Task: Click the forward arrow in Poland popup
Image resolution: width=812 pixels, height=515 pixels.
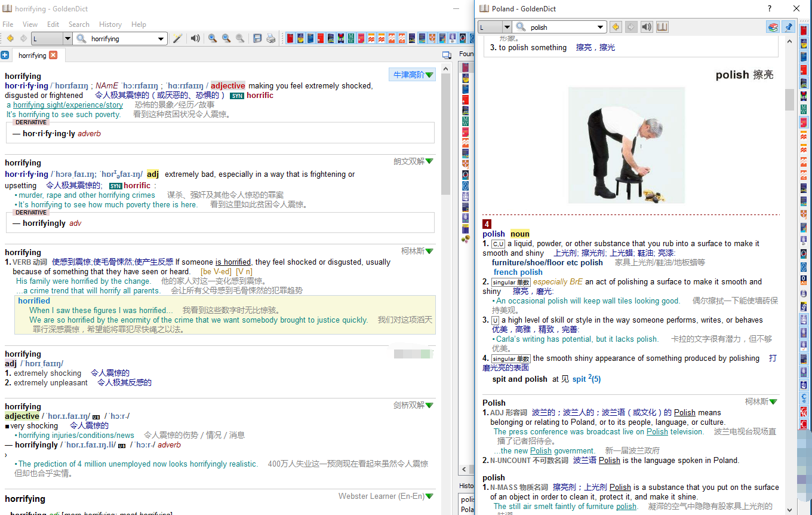Action: click(631, 27)
